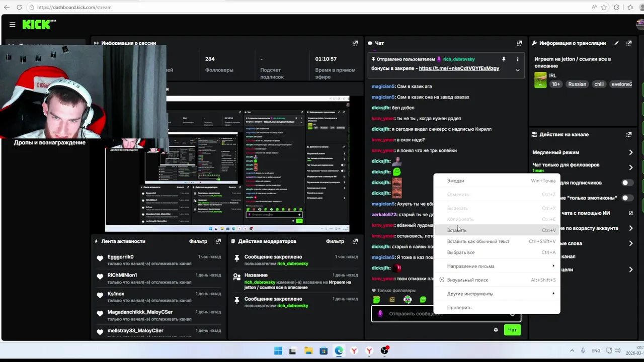
Task: Open Egggorrik0 follower entry
Action: [x=159, y=260]
